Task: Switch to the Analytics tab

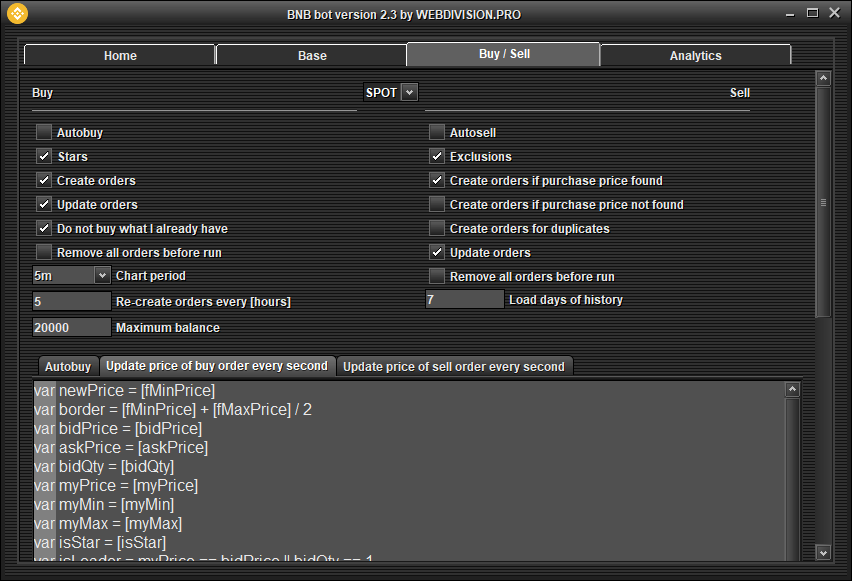Action: (x=695, y=55)
